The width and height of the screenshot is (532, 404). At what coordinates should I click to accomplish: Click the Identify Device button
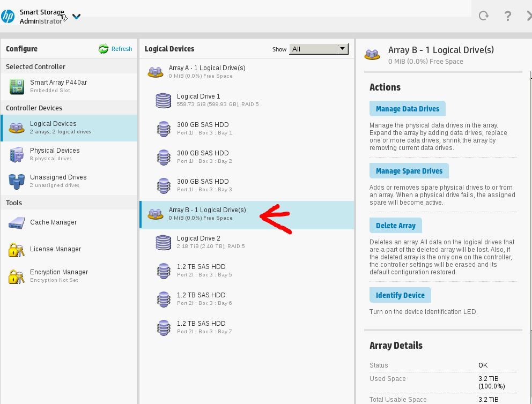400,295
